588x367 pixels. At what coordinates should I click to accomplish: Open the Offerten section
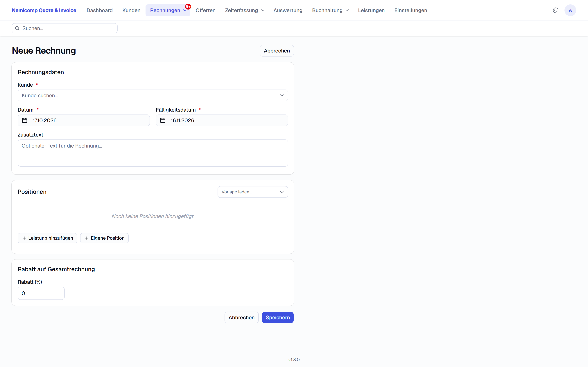pyautogui.click(x=206, y=10)
